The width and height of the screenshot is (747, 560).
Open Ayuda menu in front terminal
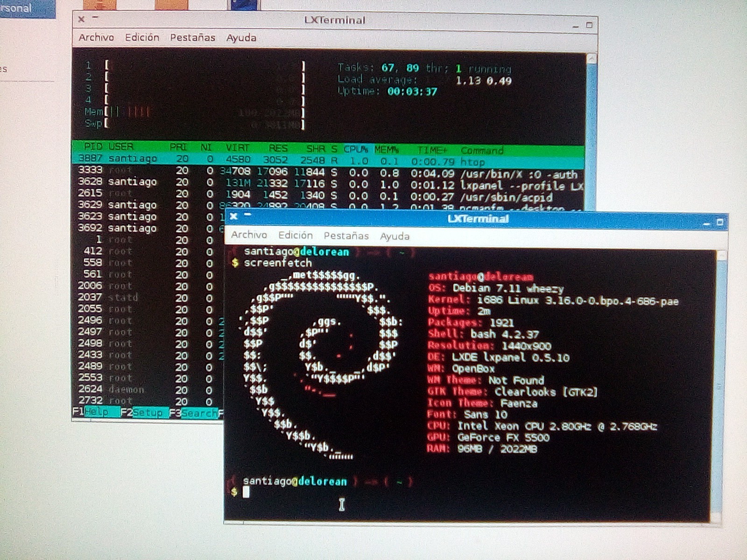[395, 236]
